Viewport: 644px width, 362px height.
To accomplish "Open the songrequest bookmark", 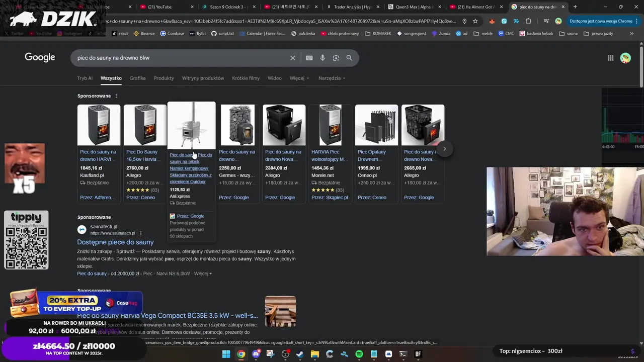I will (412, 34).
